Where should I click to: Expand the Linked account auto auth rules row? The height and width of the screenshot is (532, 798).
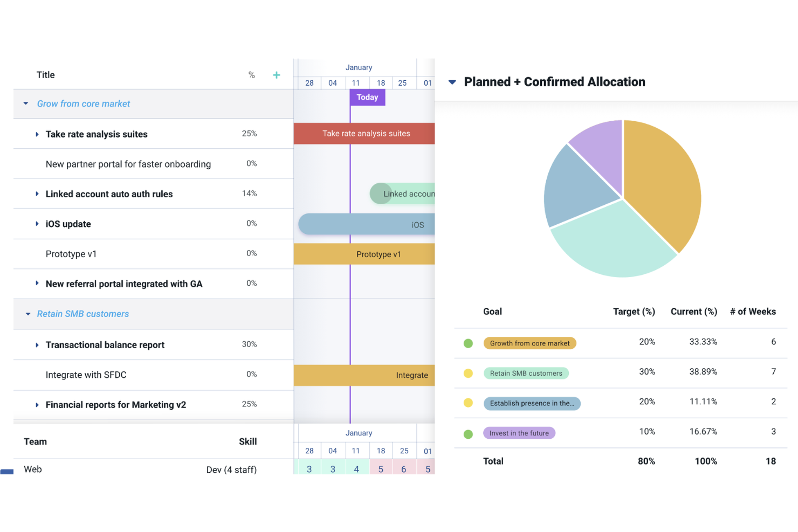(37, 194)
